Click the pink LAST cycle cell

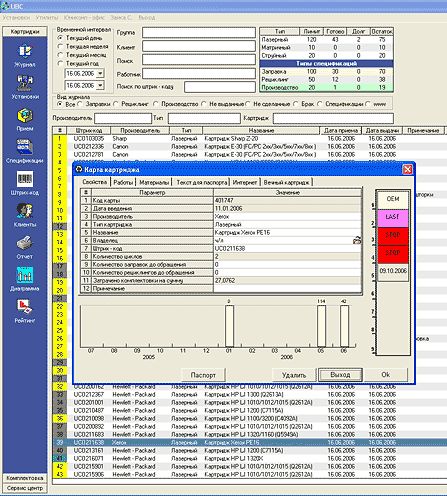tap(393, 217)
